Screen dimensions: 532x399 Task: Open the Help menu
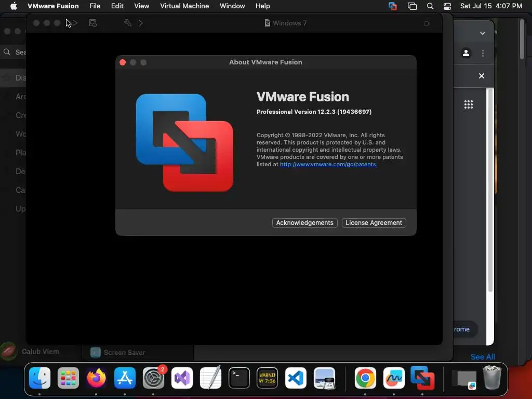[x=262, y=6]
